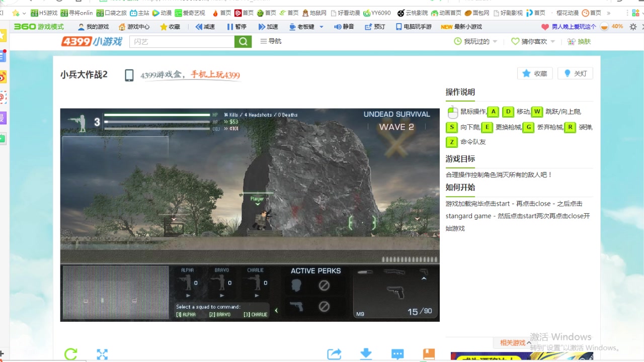Screen dimensions: 644x362
Task: Toggle the 关灯 lights-off button
Action: (x=575, y=73)
